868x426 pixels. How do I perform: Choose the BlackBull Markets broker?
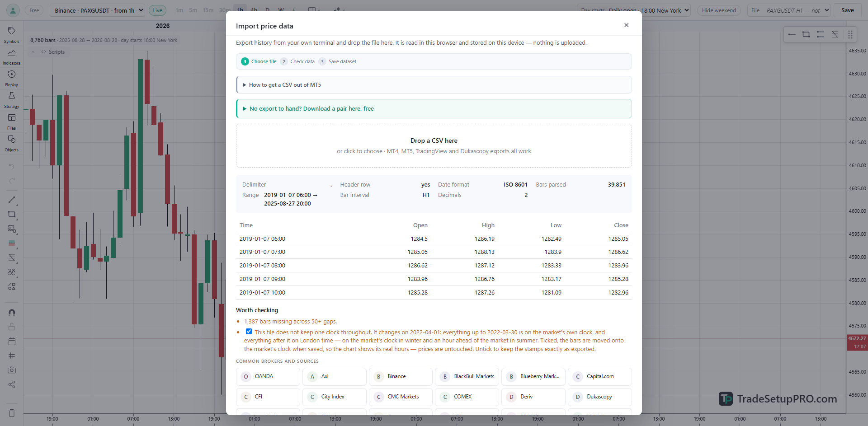pos(467,377)
